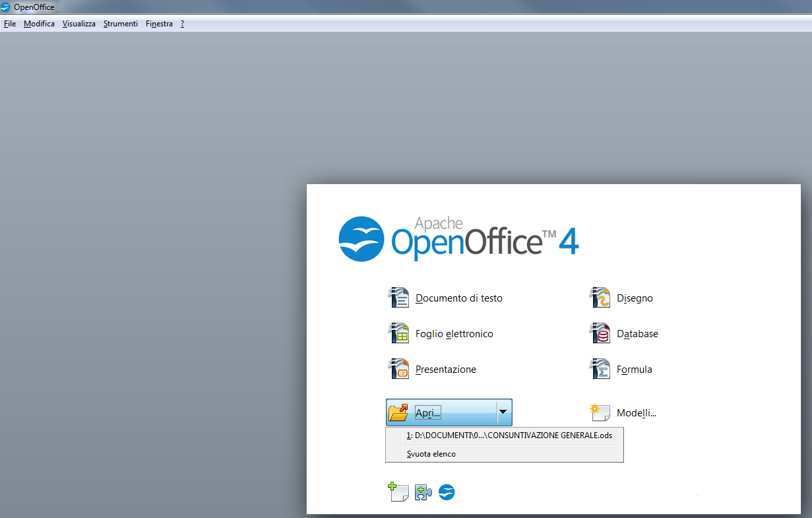
Task: Expand the Apri recent files dropdown arrow
Action: pyautogui.click(x=503, y=413)
